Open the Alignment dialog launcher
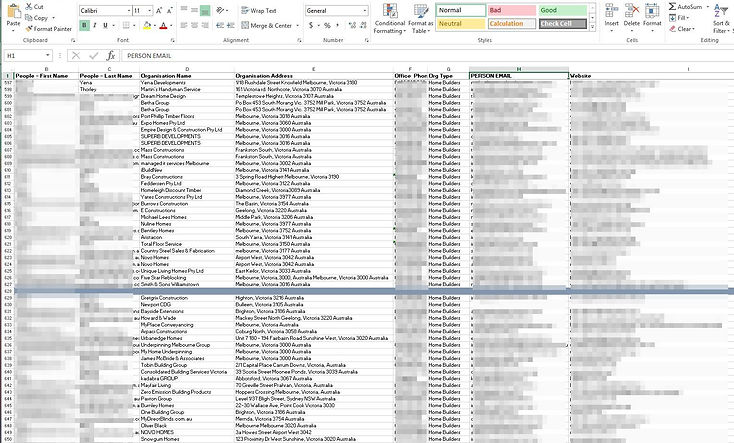Screen dimensions: 734x443 coord(299,41)
